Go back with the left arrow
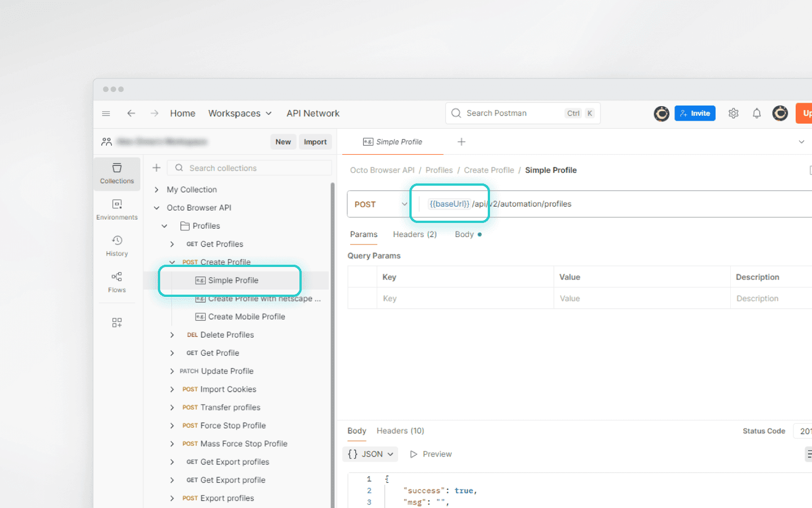The image size is (812, 508). tap(131, 113)
